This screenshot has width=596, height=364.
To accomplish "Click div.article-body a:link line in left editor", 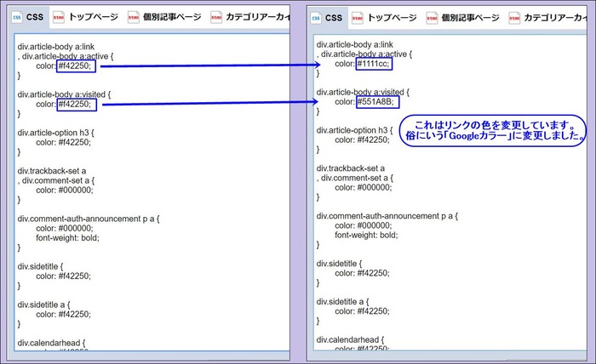I will [56, 47].
